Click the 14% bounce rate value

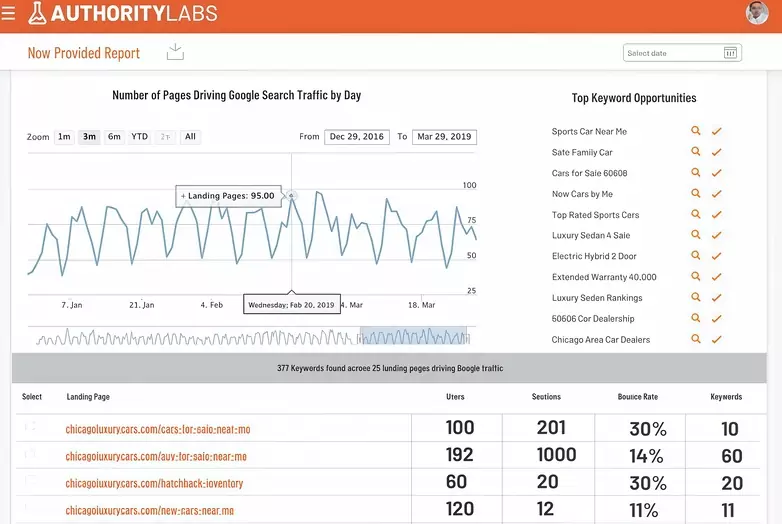[646, 456]
